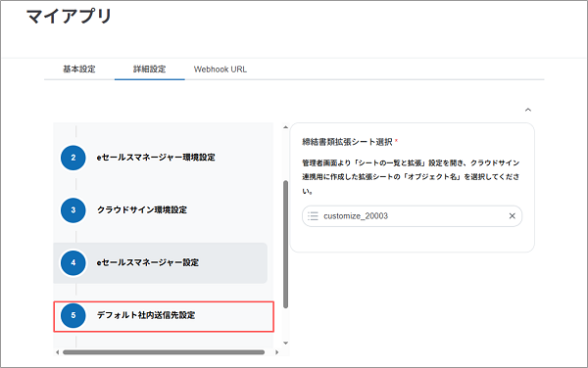This screenshot has width=588, height=368.
Task: Click the step 2 number circle icon
Action: click(73, 158)
